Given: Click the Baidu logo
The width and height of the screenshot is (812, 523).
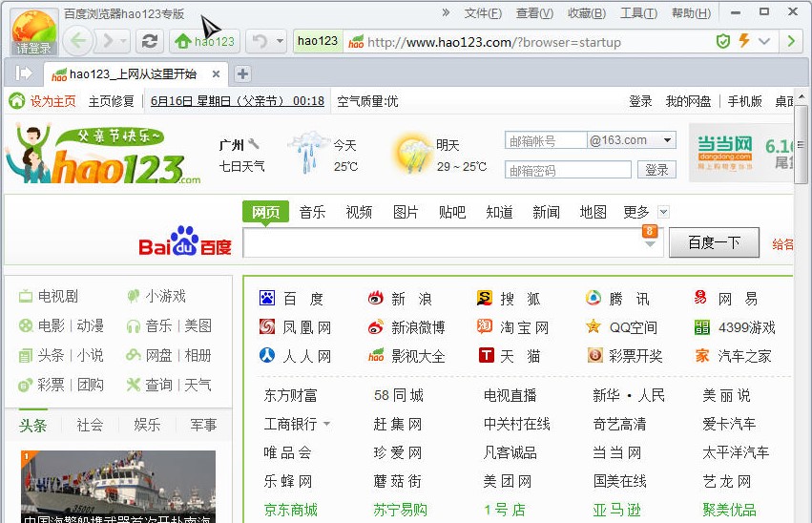Looking at the screenshot, I should 185,241.
